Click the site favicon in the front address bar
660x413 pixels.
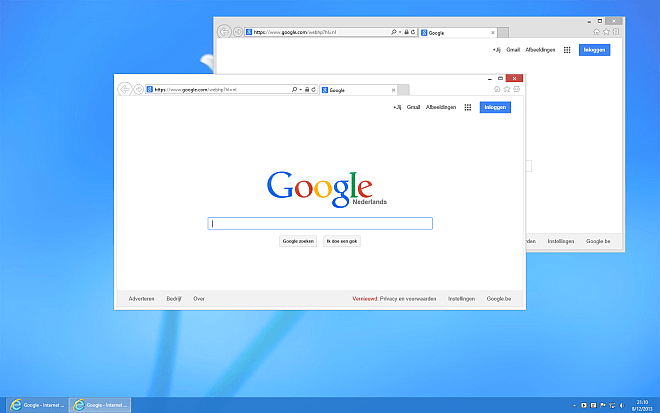pos(149,89)
